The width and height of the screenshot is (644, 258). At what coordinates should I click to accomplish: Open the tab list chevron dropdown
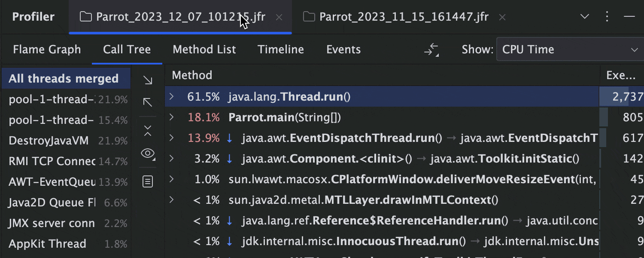584,17
